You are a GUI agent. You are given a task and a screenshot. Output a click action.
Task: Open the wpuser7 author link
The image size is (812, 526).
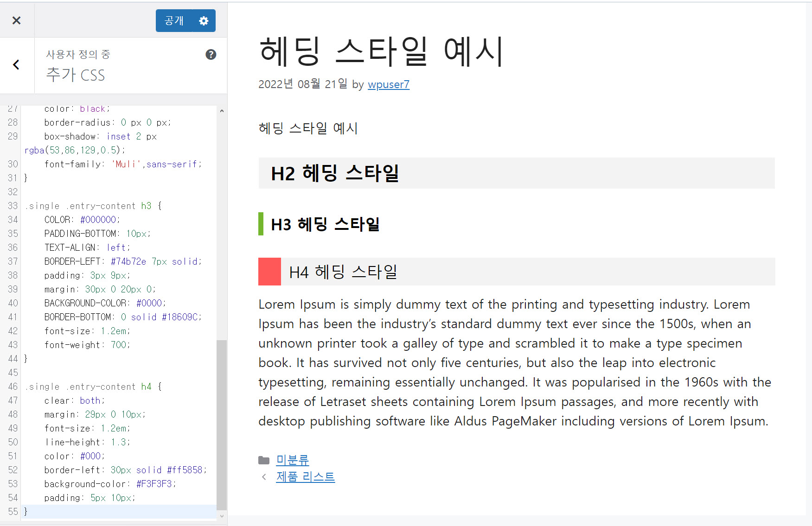pyautogui.click(x=389, y=84)
